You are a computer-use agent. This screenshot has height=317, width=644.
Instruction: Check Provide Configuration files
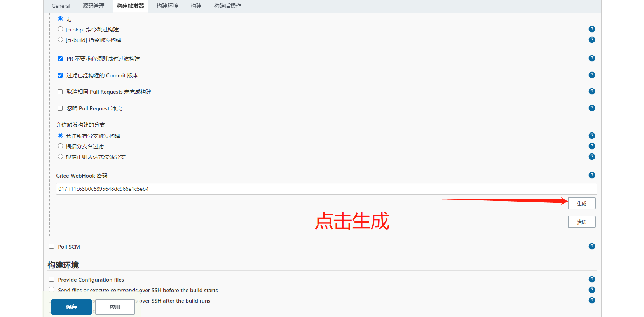click(x=51, y=279)
